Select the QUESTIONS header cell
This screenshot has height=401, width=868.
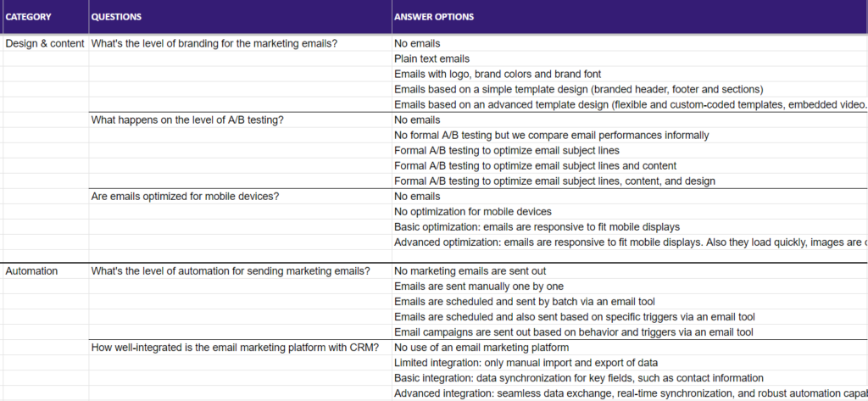[x=116, y=17]
